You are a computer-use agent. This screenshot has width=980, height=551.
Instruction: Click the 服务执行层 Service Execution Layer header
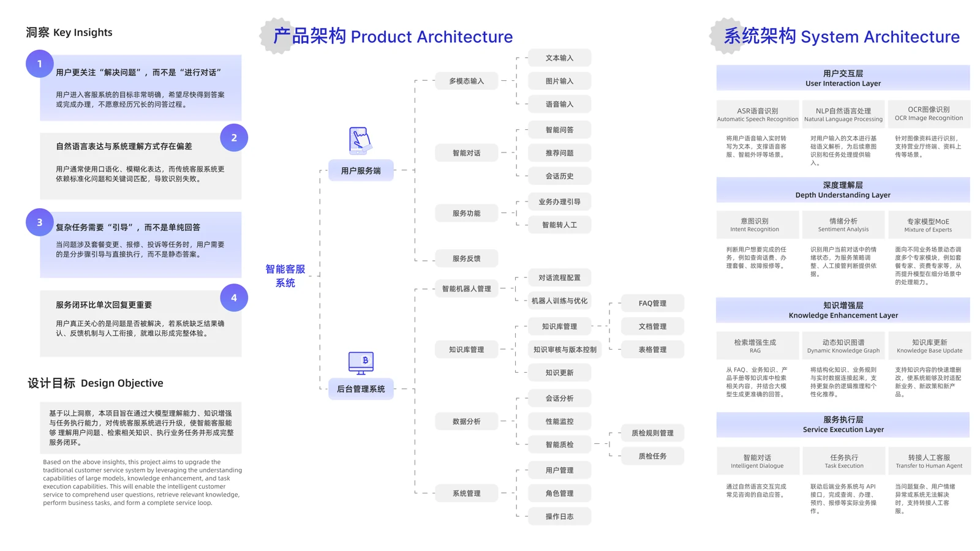(843, 424)
